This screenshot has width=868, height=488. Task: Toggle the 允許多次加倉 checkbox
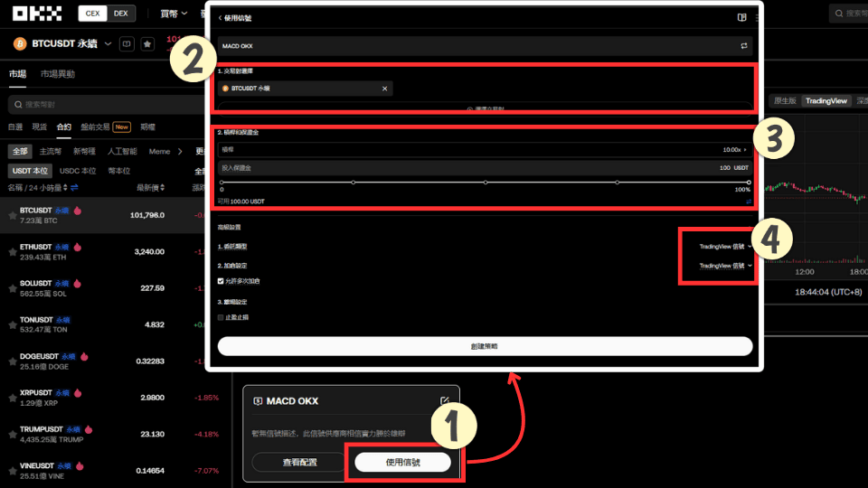(221, 281)
